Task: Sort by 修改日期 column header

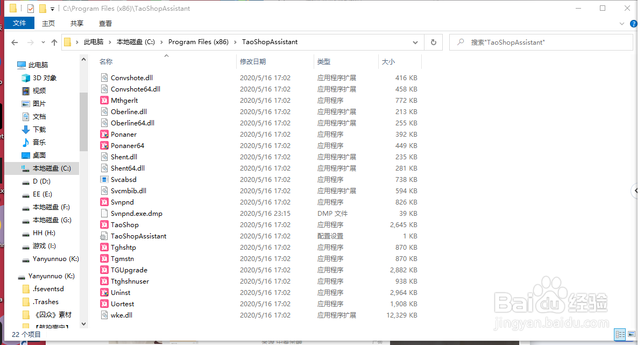Action: [252, 61]
